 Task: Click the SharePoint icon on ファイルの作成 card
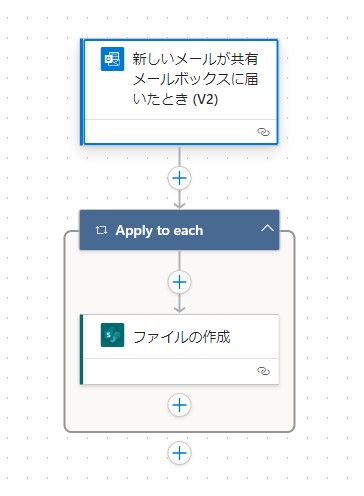coord(112,335)
